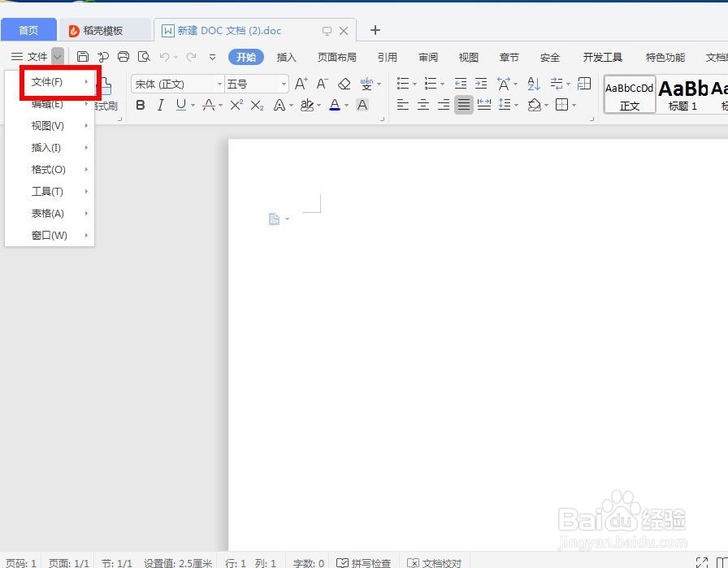Screen dimensions: 728x568
Task: Click 拼写检查 in status bar
Action: point(363,563)
